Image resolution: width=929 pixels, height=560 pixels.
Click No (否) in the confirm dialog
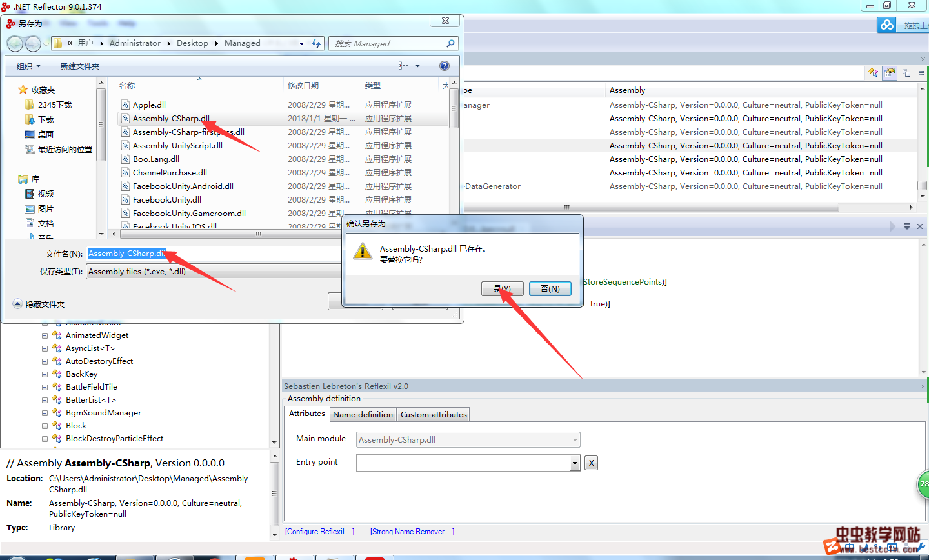pos(550,288)
